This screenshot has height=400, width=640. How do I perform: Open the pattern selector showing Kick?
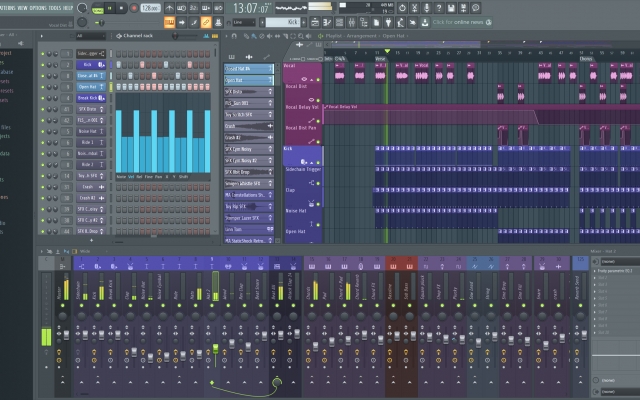click(283, 22)
